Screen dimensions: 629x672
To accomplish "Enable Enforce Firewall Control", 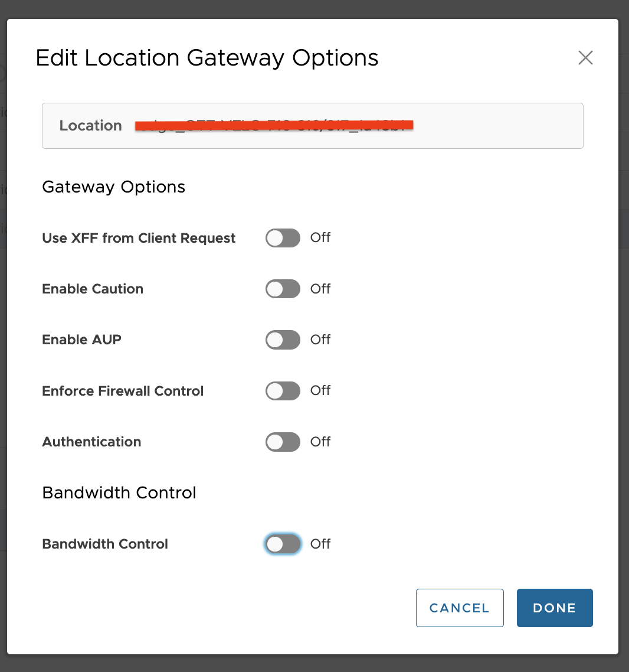I will (x=283, y=390).
